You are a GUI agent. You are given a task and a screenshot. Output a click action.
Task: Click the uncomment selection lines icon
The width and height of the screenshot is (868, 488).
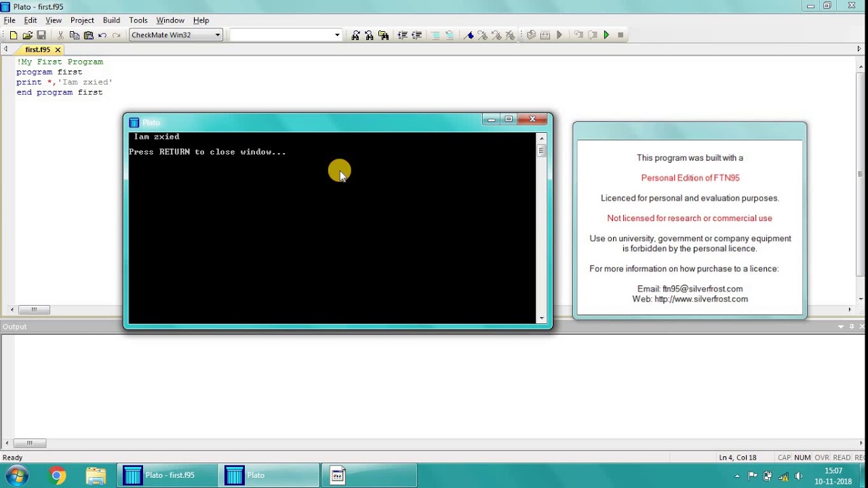click(x=449, y=35)
